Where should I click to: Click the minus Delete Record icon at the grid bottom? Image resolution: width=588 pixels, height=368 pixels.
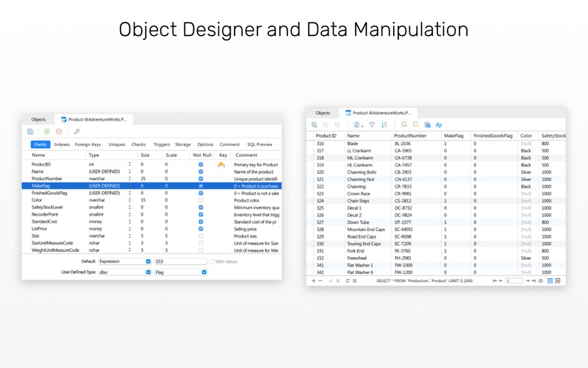click(x=320, y=280)
